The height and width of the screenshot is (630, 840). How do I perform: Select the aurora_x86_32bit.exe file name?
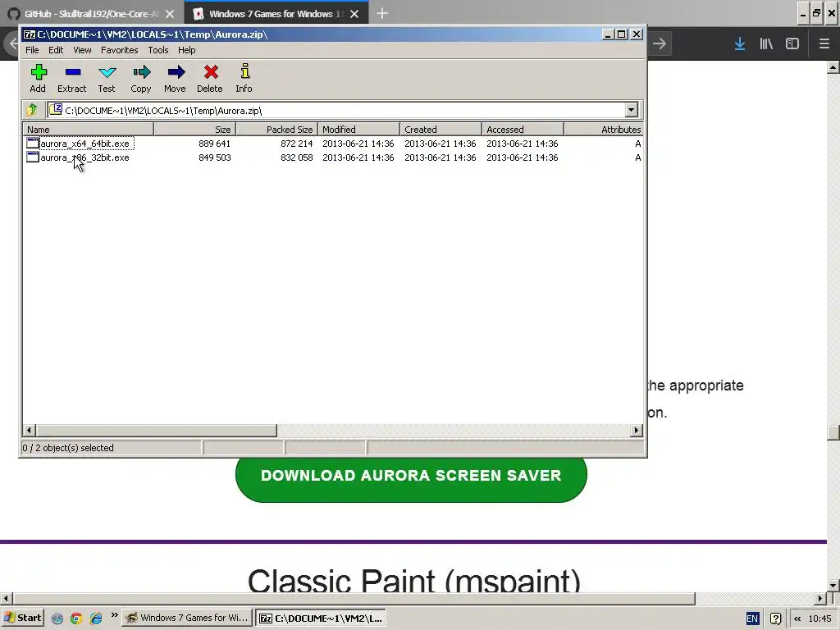(85, 157)
